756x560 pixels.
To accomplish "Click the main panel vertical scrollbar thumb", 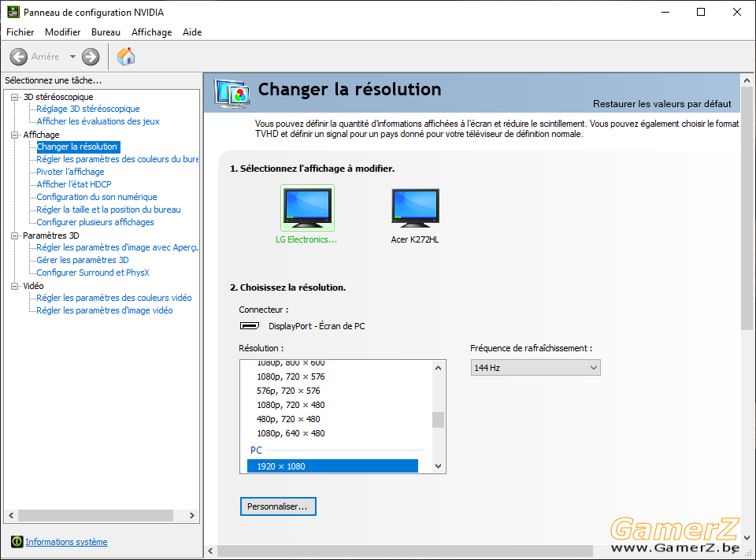I will pyautogui.click(x=747, y=209).
